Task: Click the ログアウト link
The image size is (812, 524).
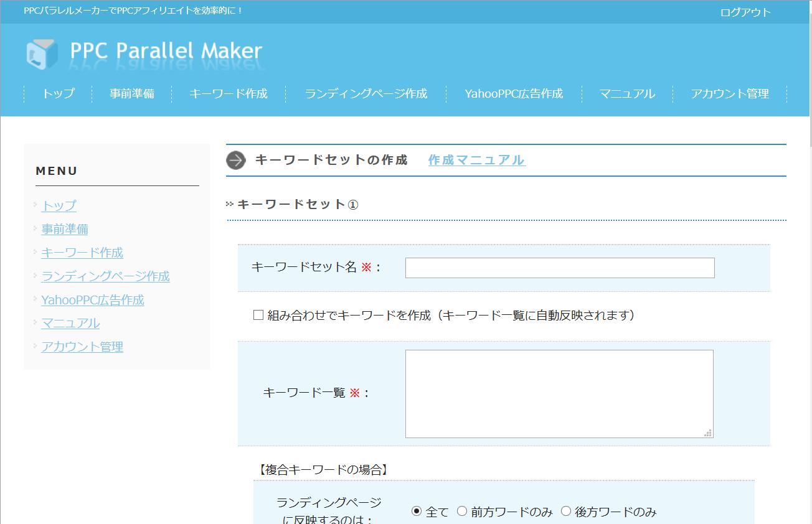Action: click(x=745, y=12)
